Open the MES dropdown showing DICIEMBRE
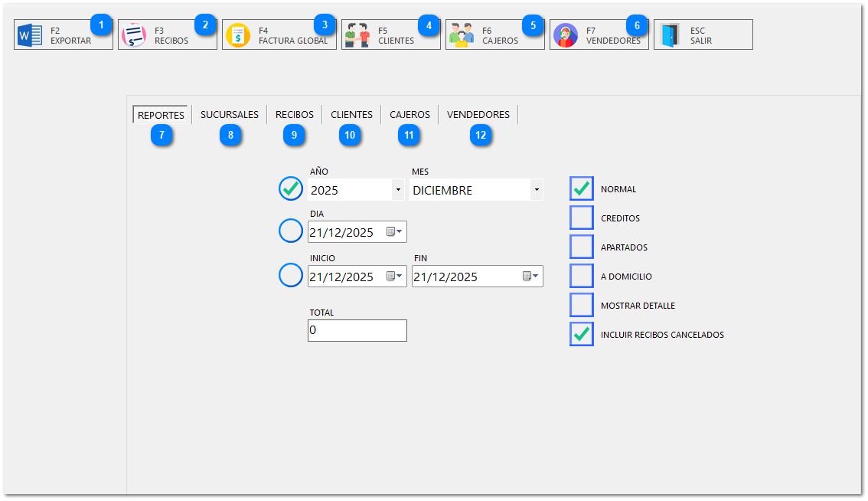 click(536, 189)
